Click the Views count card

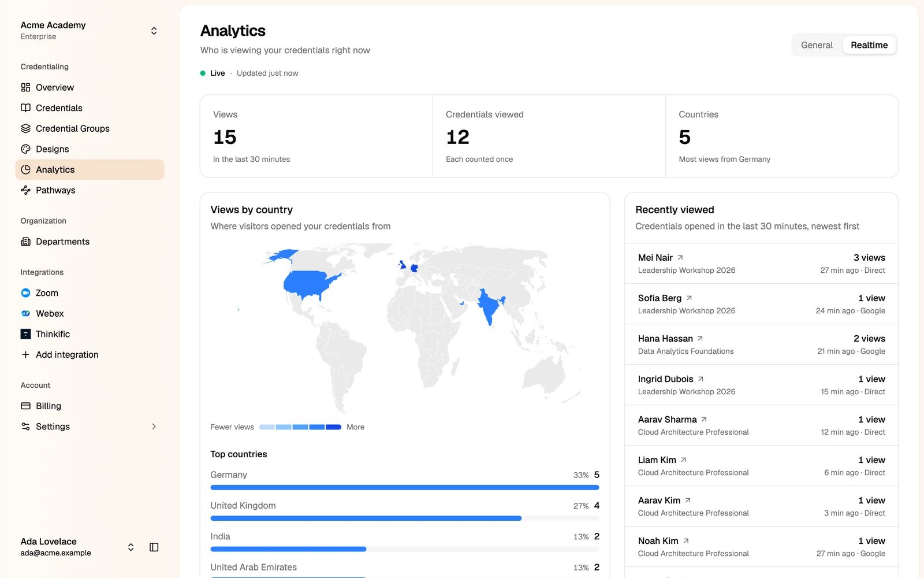(x=316, y=136)
